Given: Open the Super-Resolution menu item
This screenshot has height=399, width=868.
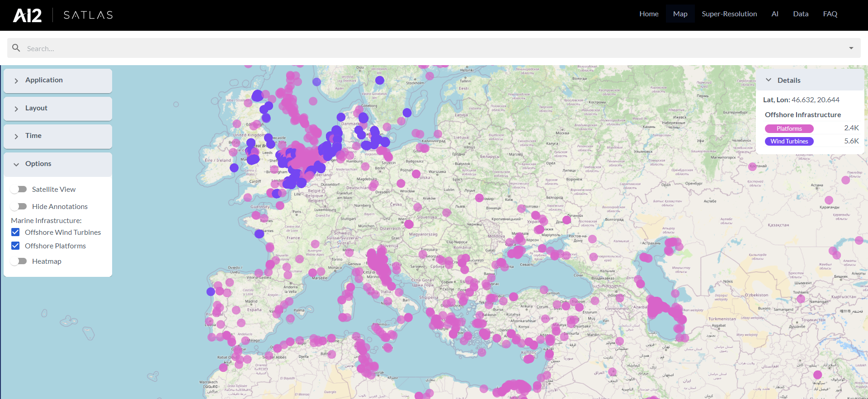Looking at the screenshot, I should click(x=729, y=14).
